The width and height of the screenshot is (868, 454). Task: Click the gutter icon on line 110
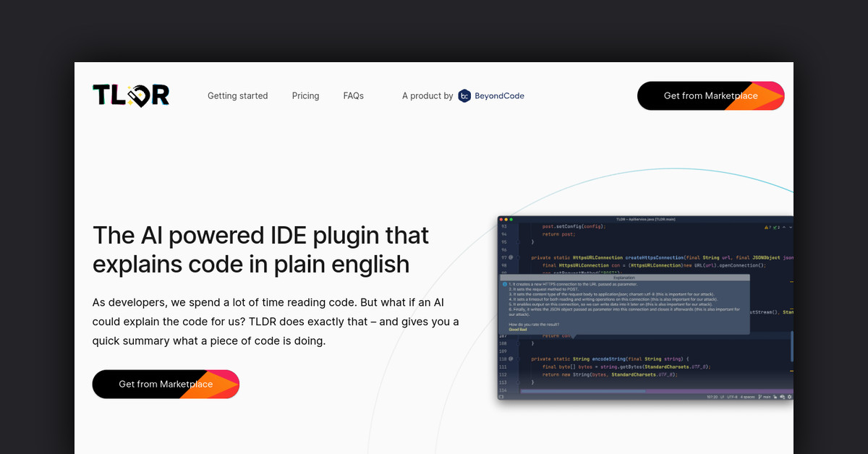511,359
